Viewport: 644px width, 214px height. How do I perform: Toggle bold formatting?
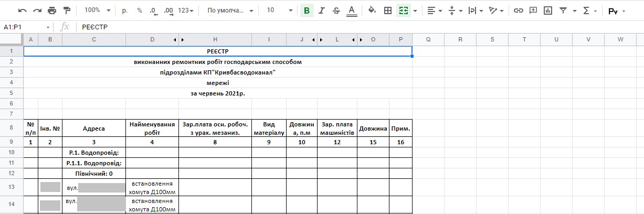307,10
